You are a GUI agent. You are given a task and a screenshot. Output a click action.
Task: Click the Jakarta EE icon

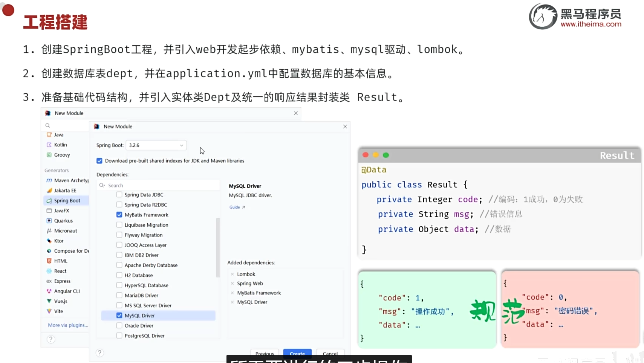pyautogui.click(x=49, y=191)
